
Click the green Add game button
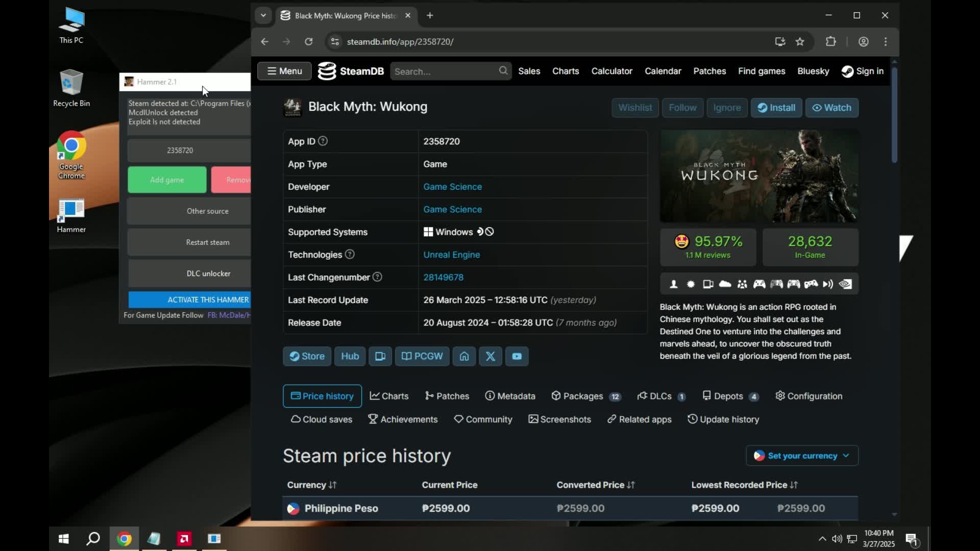point(167,180)
